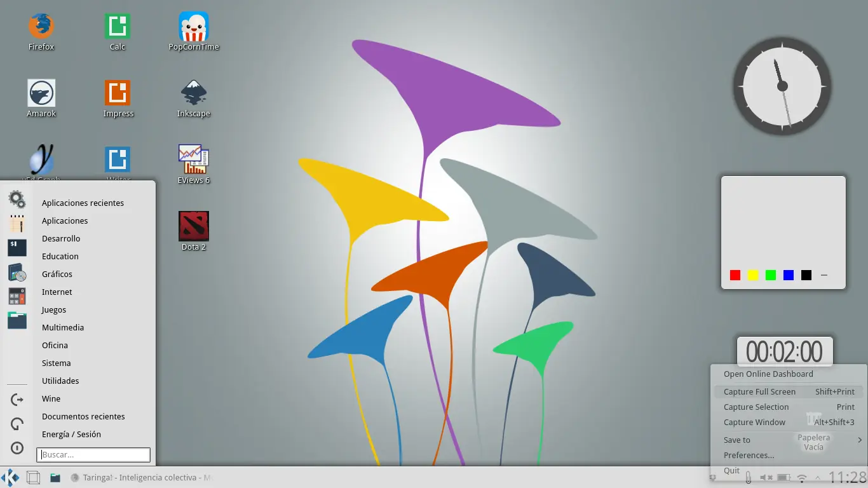Open the notepad favorite in launcher

(x=17, y=224)
